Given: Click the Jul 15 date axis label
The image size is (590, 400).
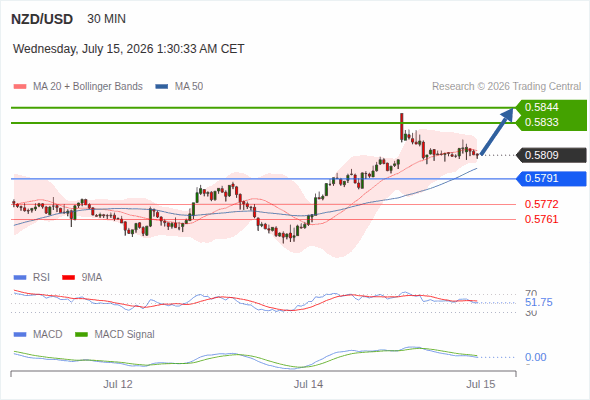Looking at the screenshot, I should click(x=481, y=384).
